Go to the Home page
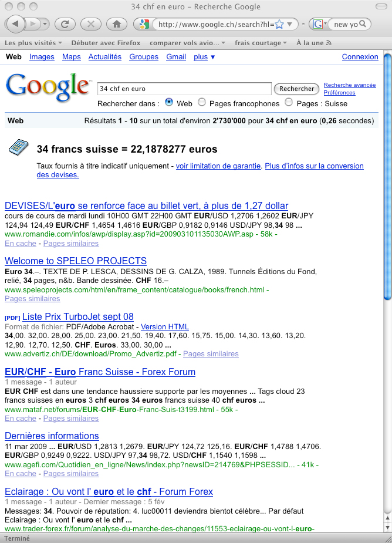This screenshot has height=543, width=392. [116, 24]
